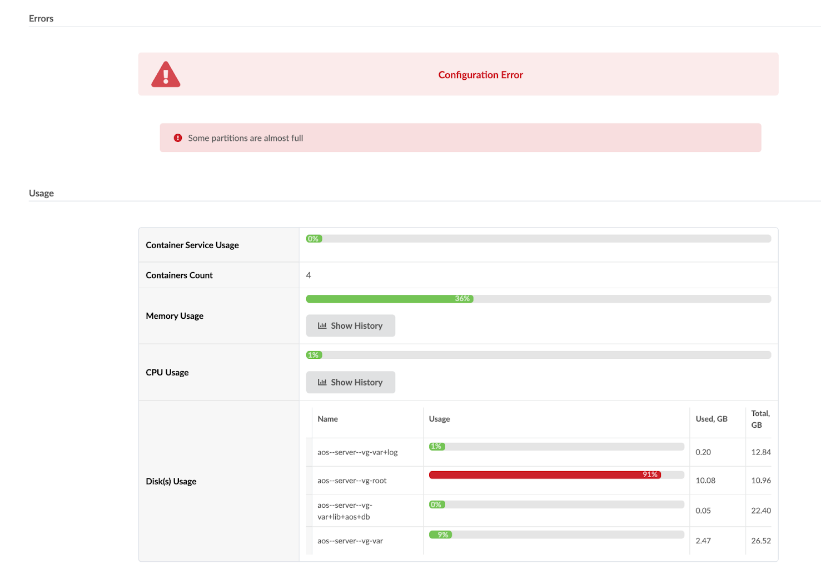Click chart icon in CPU Usage Show History

tap(323, 382)
